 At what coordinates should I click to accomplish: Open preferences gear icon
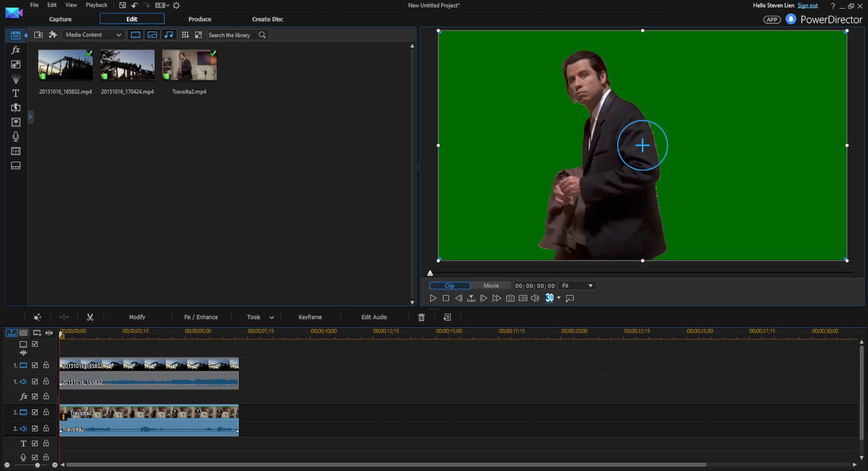pos(176,5)
